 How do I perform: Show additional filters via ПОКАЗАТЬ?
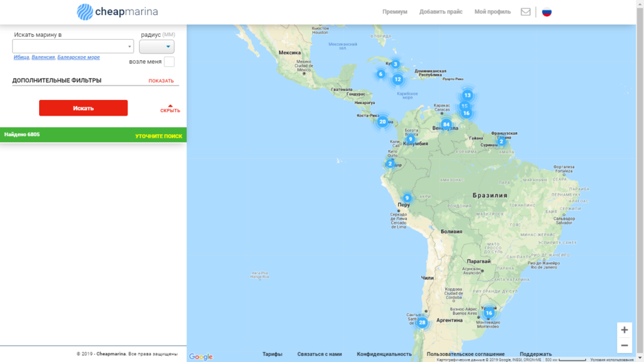coord(161,81)
